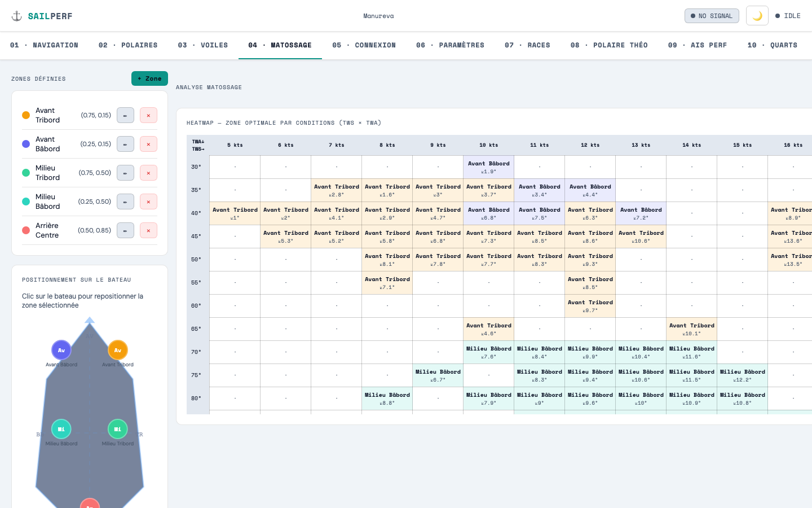The width and height of the screenshot is (812, 508).
Task: Open the 01 Navigation tab
Action: (x=44, y=45)
